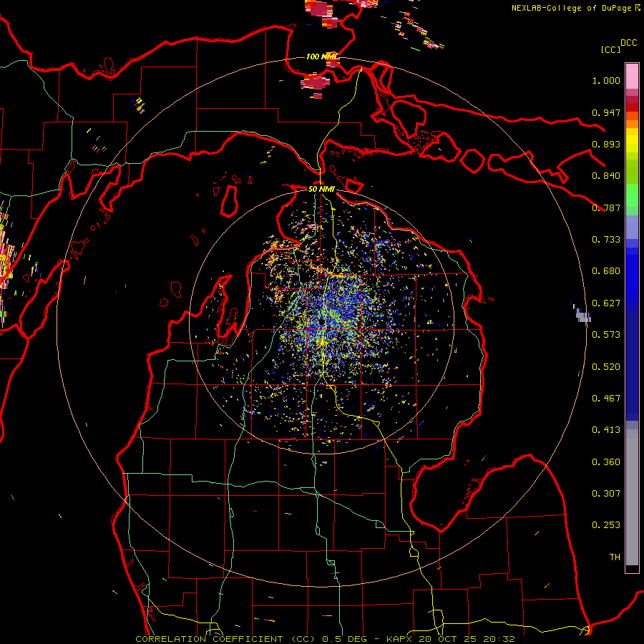Click the KAPX radar site identifier
The image size is (644, 644).
click(401, 639)
